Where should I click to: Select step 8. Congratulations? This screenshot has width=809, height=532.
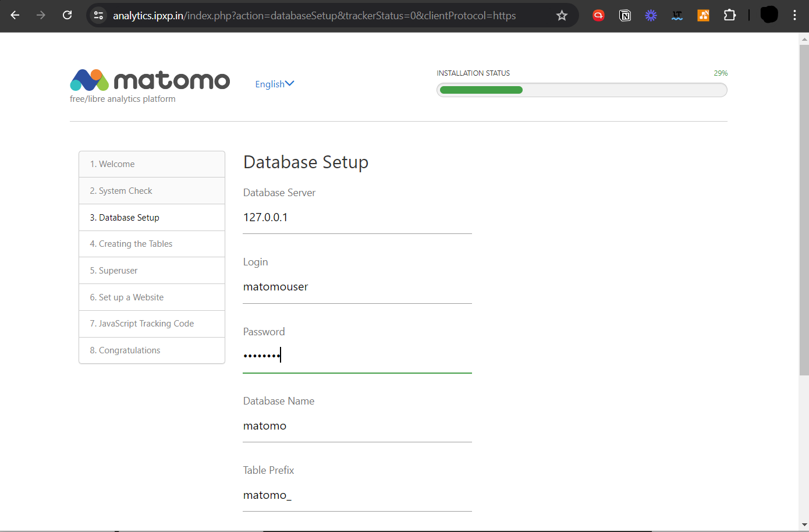152,350
